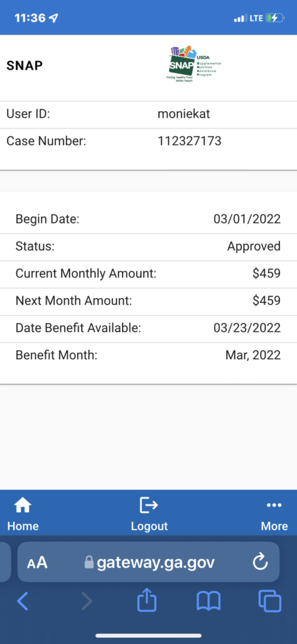This screenshot has width=297, height=644.
Task: Tap the Status Approved row
Action: 148,247
